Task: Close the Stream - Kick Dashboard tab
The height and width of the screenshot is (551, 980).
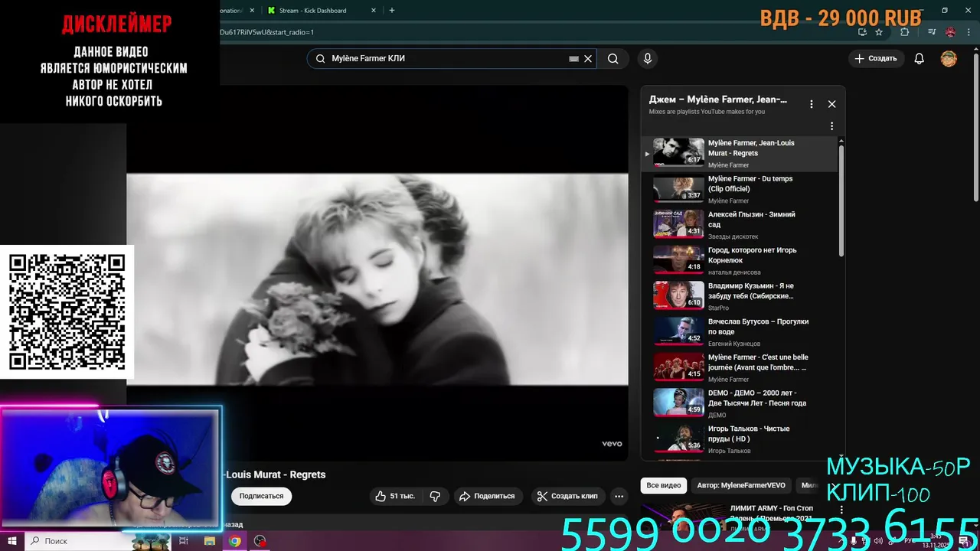Action: [374, 11]
